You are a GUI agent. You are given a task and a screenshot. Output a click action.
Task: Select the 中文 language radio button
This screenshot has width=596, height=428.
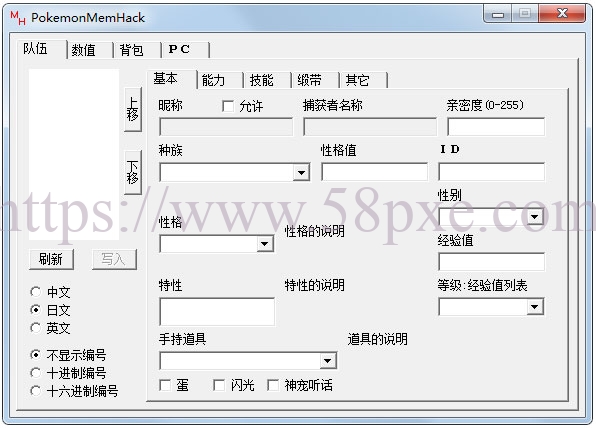(x=35, y=292)
